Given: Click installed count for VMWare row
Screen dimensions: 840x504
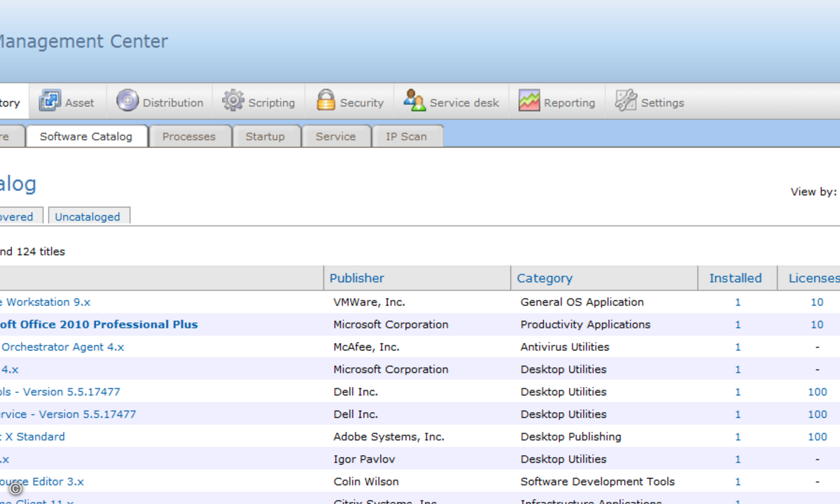Looking at the screenshot, I should coord(738,302).
